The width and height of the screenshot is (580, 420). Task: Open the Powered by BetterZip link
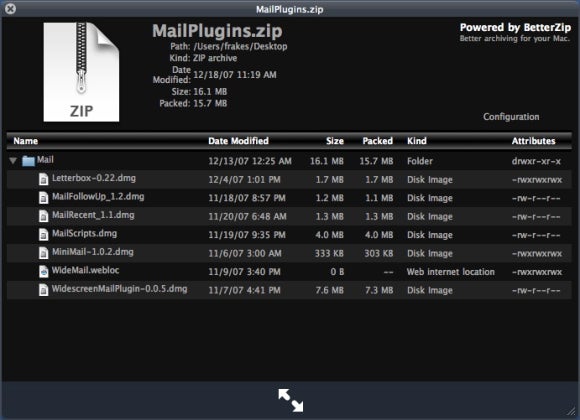pyautogui.click(x=515, y=27)
